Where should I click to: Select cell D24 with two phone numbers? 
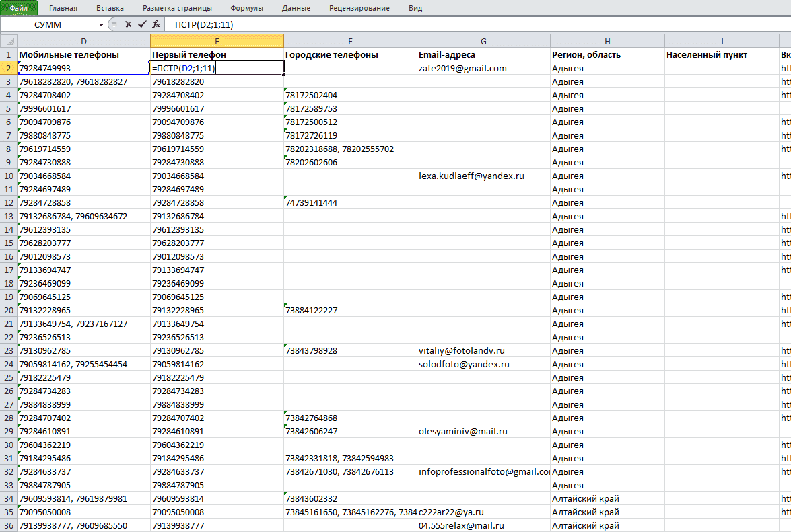83,365
